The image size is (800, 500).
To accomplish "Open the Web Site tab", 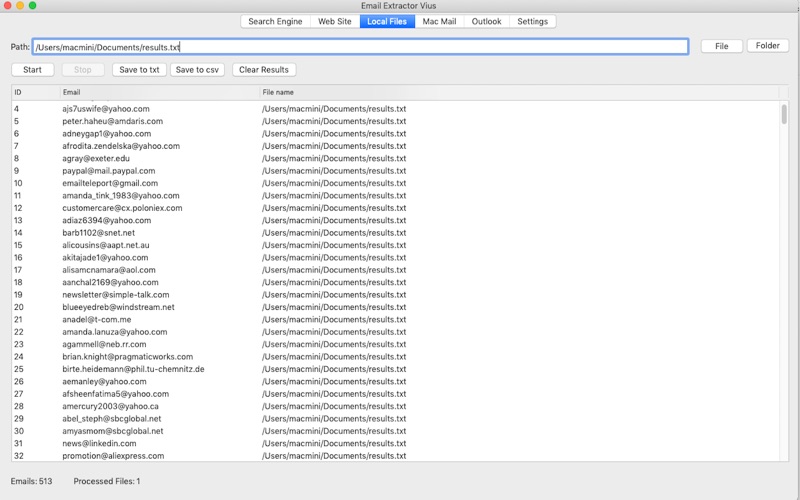I will [335, 21].
